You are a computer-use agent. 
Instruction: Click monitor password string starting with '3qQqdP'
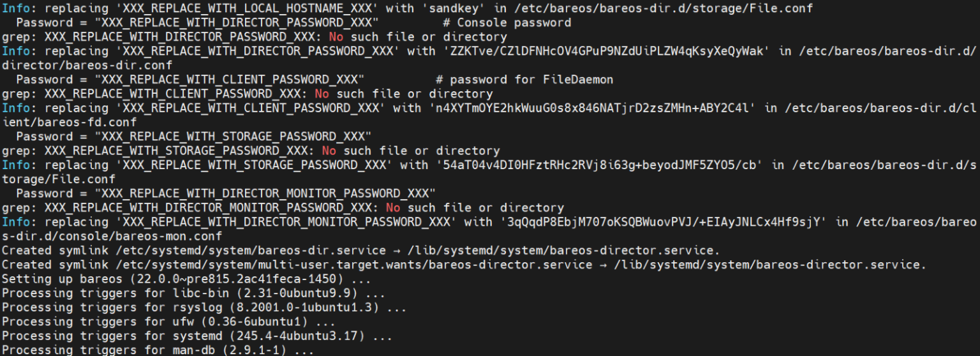point(664,222)
